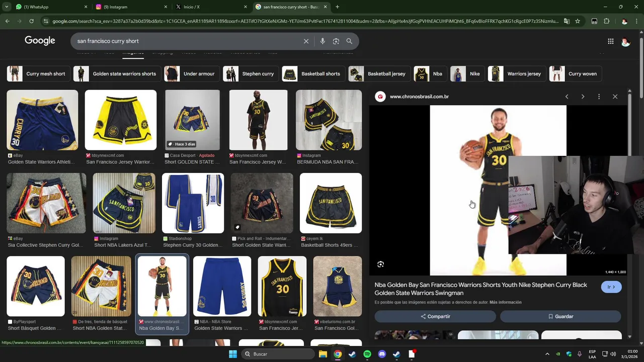Focus the search field with san francisco curry short
Viewport: 644px width, 362px height.
tap(186, 41)
